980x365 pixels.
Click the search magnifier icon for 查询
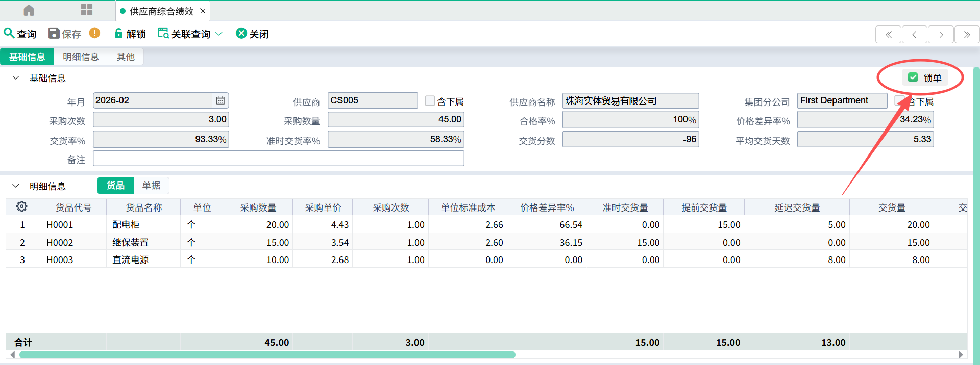(x=9, y=33)
